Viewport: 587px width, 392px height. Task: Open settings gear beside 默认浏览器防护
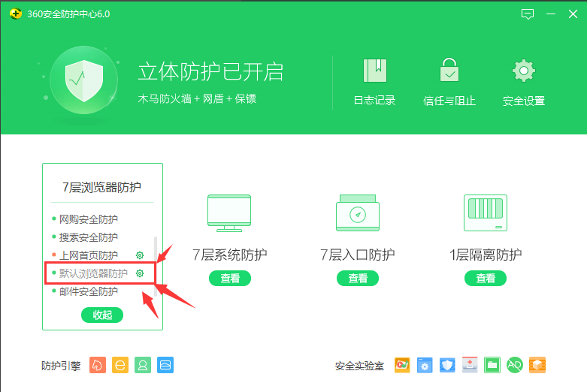pyautogui.click(x=139, y=273)
